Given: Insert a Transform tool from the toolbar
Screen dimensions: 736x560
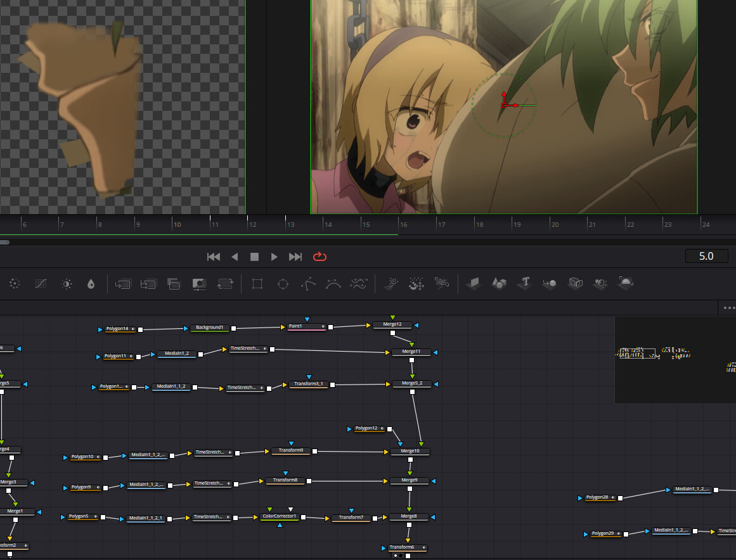Looking at the screenshot, I should pyautogui.click(x=225, y=284).
